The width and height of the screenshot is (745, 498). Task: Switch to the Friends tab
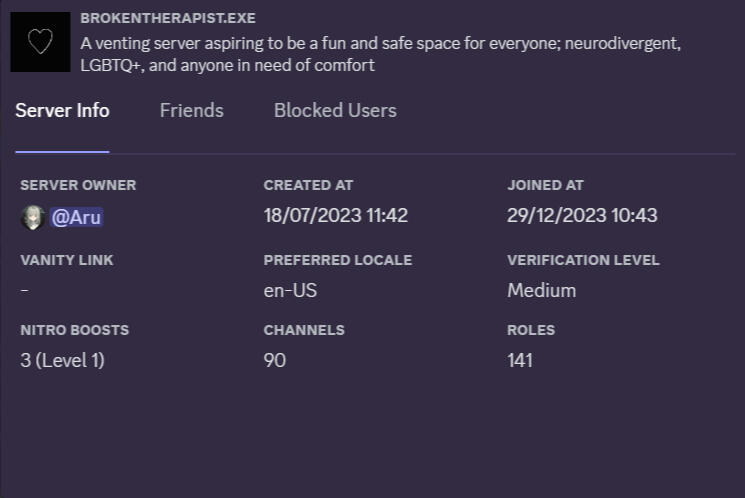click(191, 110)
